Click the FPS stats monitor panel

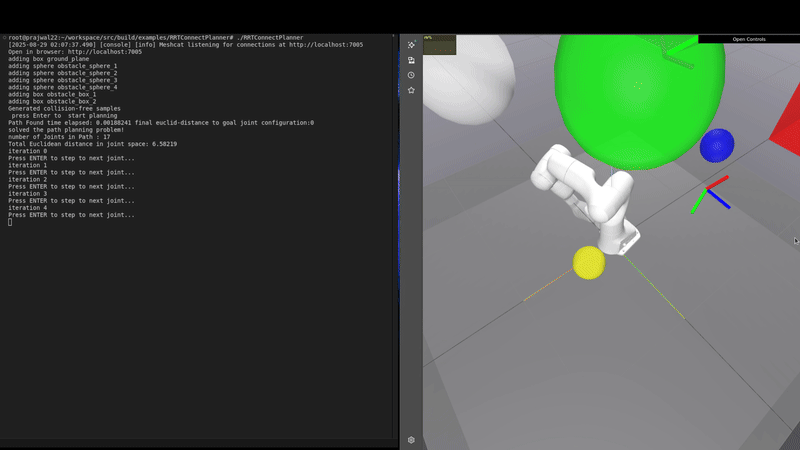click(440, 44)
